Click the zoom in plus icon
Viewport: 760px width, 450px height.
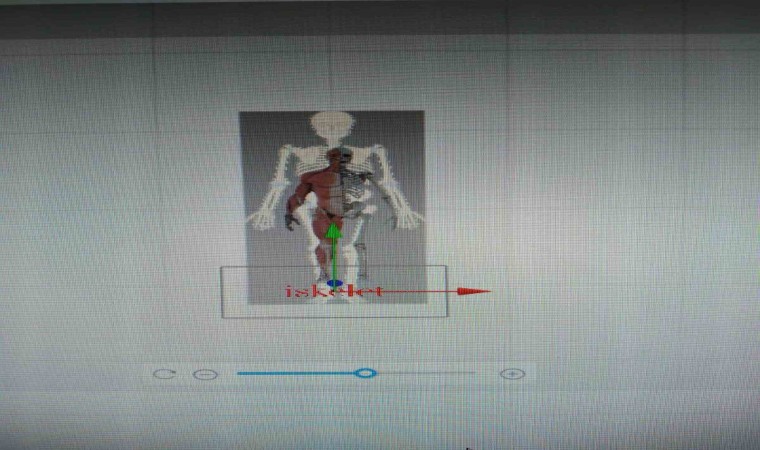(512, 374)
